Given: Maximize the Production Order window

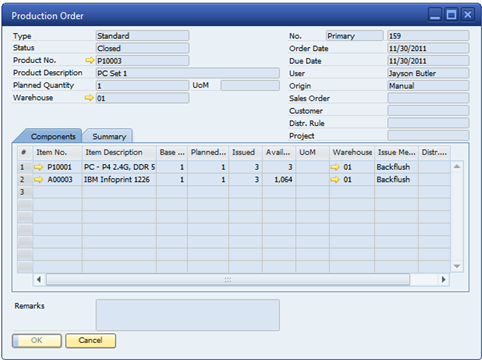Looking at the screenshot, I should [x=451, y=15].
